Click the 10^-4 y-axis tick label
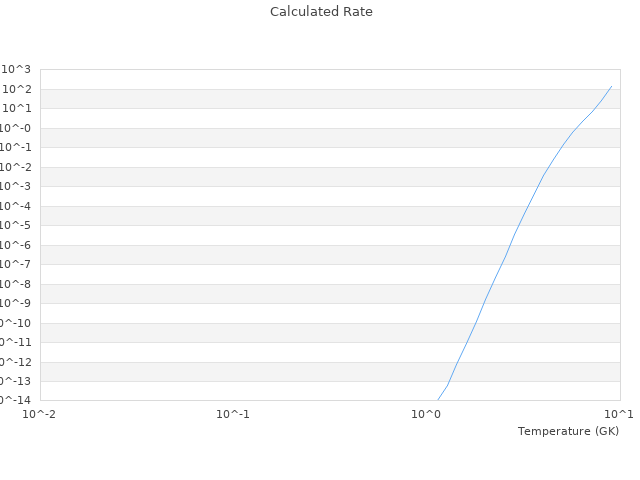Image resolution: width=640 pixels, height=480 pixels. (x=16, y=206)
